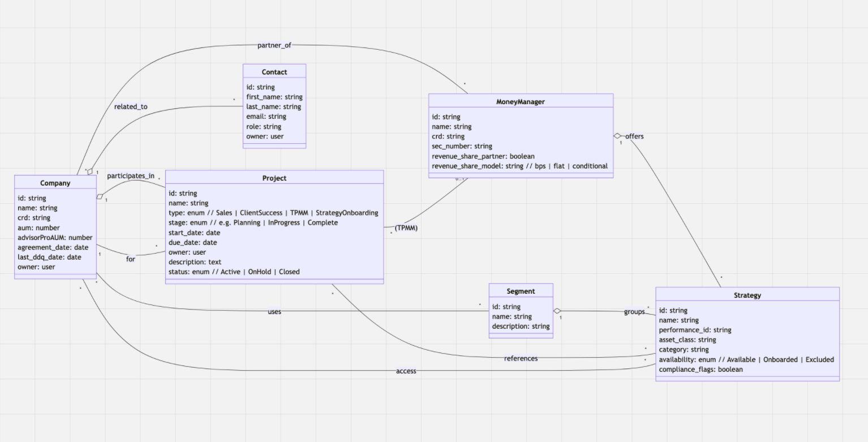Select the MoneyManager entity

tap(521, 102)
